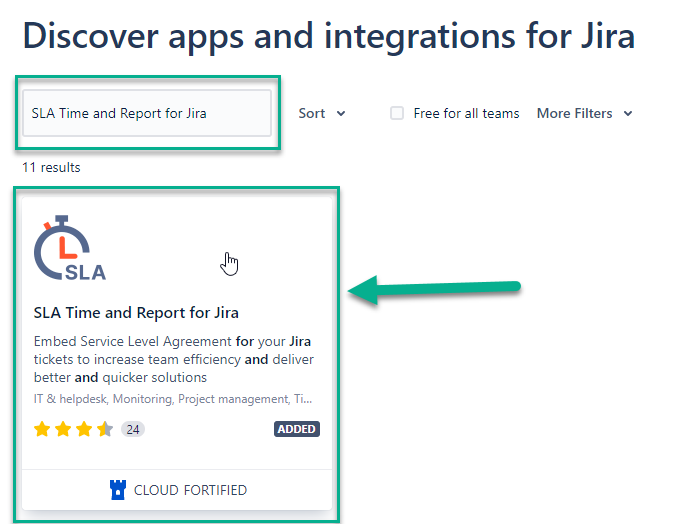Image resolution: width=678 pixels, height=524 pixels.
Task: Expand the More Filters dropdown
Action: [x=585, y=113]
